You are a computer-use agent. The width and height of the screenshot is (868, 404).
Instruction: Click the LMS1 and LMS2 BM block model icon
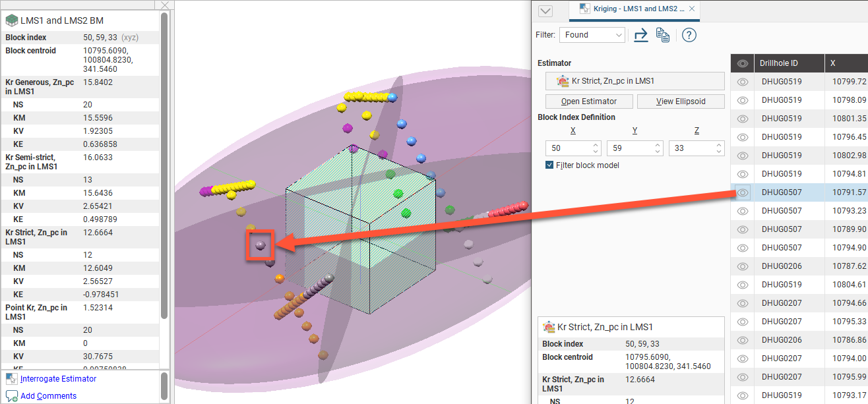click(12, 20)
